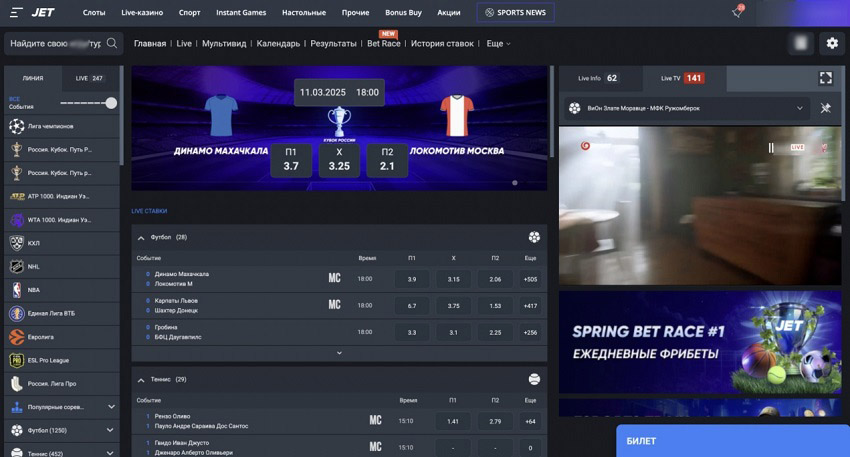Click the football icon in Футбол header
The width and height of the screenshot is (850, 457).
tap(534, 237)
